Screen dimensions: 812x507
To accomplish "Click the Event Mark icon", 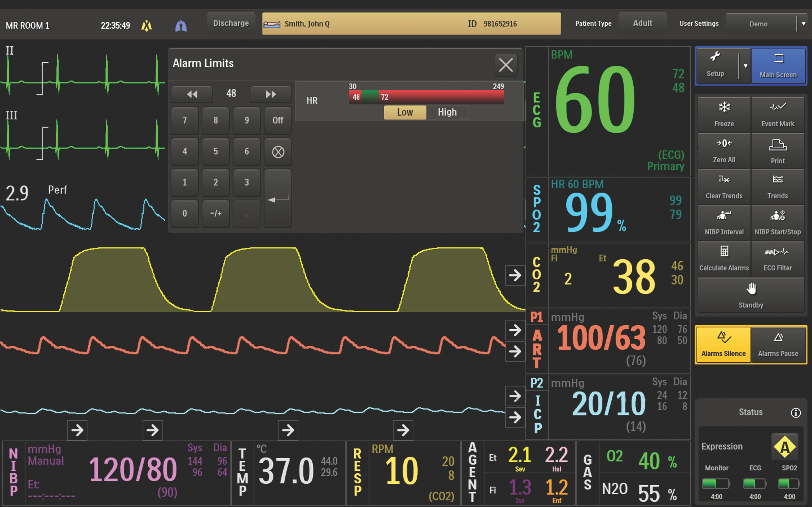I will (777, 115).
